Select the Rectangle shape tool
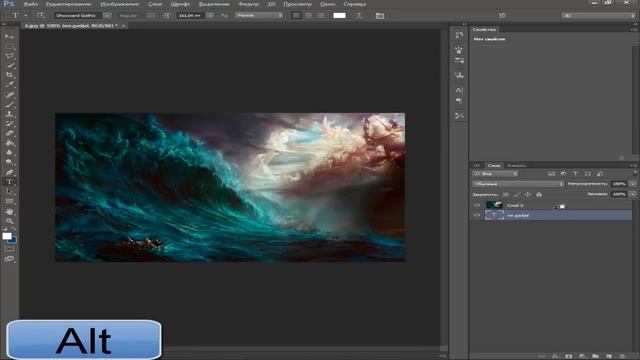The height and width of the screenshot is (360, 640). [9, 202]
